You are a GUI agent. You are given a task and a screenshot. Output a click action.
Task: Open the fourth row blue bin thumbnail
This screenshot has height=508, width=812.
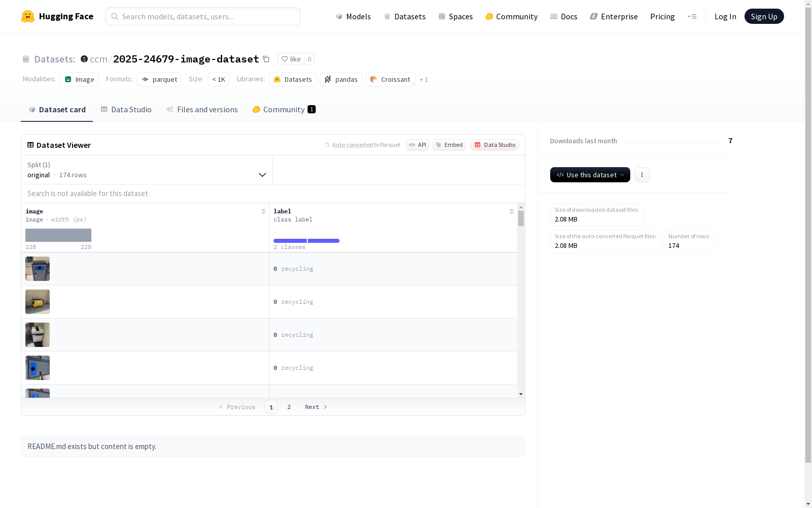(38, 368)
